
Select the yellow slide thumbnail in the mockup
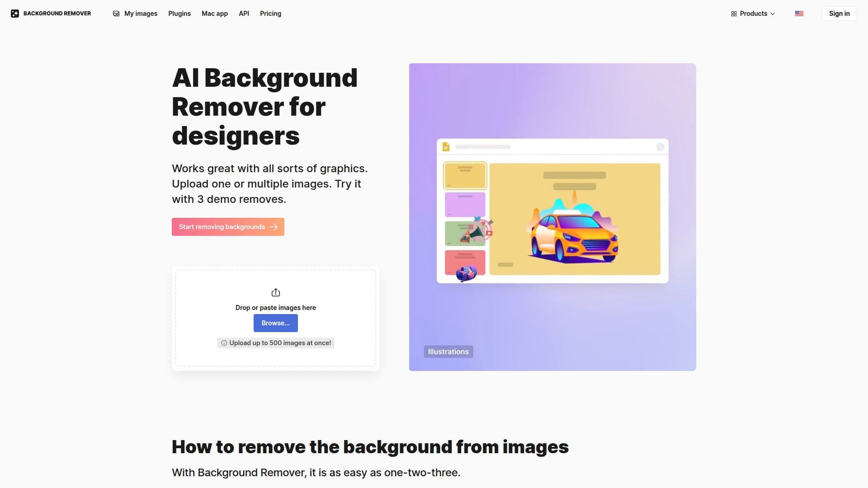click(465, 175)
